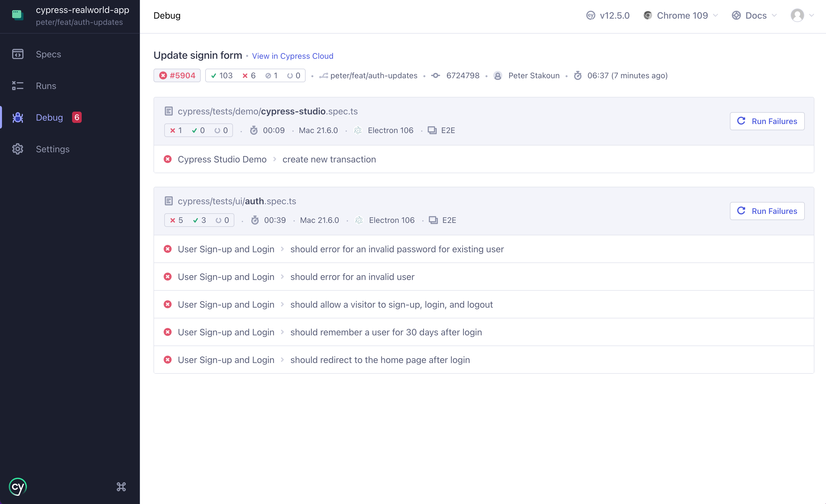The width and height of the screenshot is (826, 504).
Task: Click Run Failures for cypress-studio.spec.ts
Action: pos(767,121)
